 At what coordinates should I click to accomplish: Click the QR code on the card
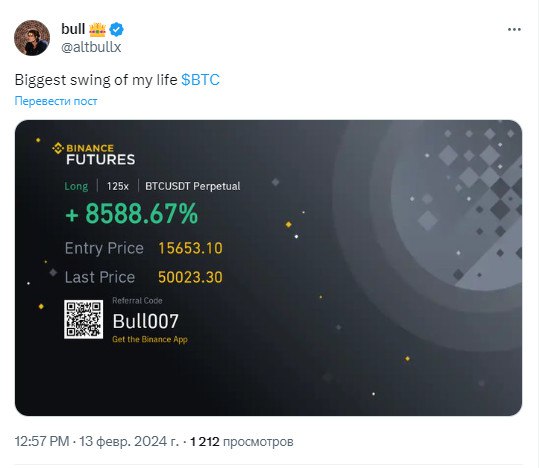pyautogui.click(x=84, y=319)
